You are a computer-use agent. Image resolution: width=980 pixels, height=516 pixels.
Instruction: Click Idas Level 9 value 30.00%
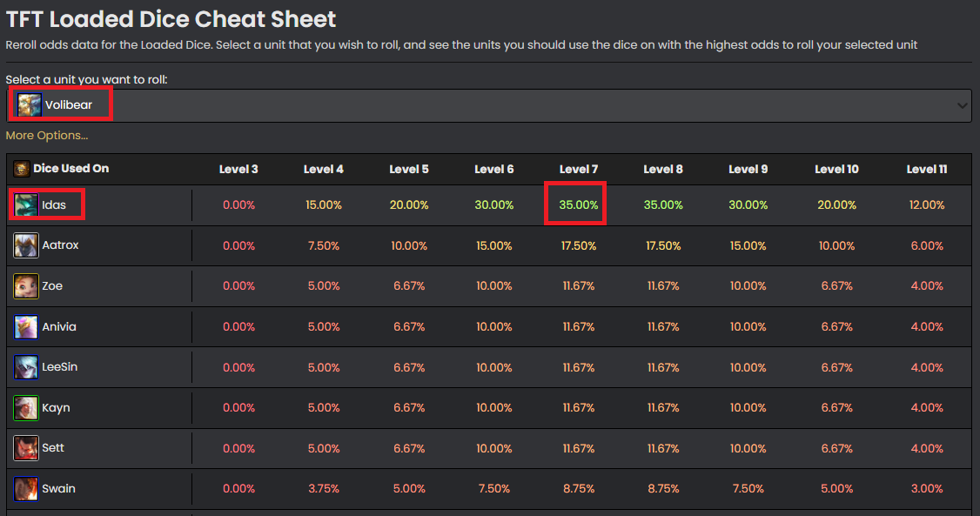[x=748, y=204]
